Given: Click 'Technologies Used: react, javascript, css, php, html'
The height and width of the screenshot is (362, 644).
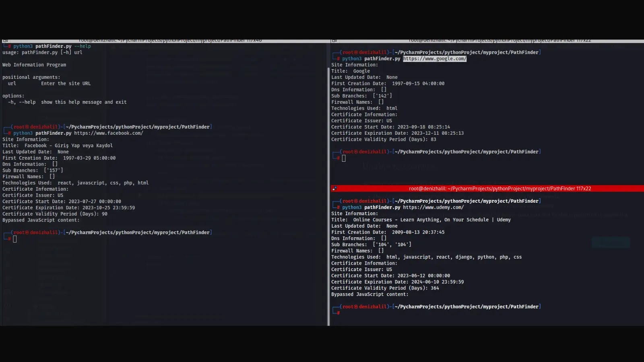Looking at the screenshot, I should [76, 183].
